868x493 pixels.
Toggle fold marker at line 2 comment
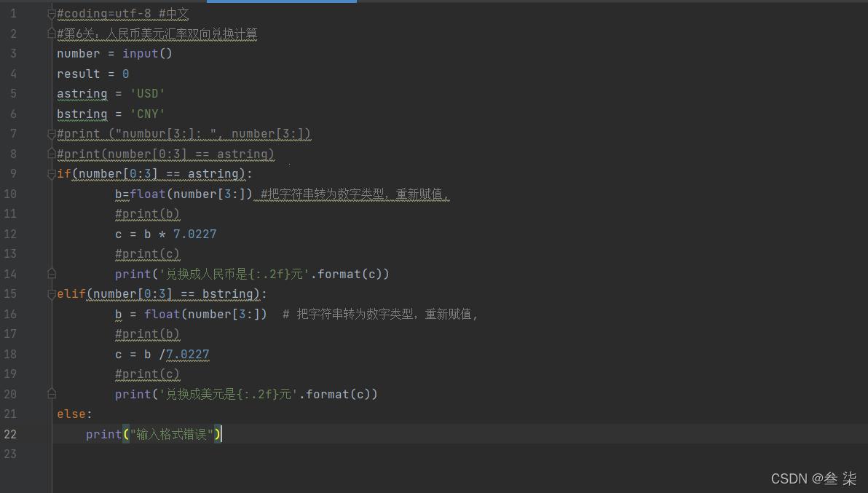click(x=52, y=33)
